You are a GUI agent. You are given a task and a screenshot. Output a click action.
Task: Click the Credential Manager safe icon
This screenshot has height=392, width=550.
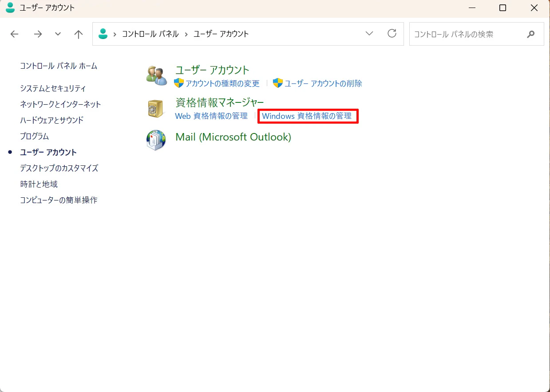(x=156, y=108)
